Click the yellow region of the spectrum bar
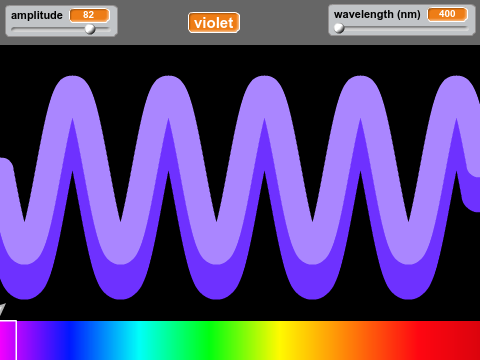Image resolution: width=480 pixels, height=360 pixels. pos(282,340)
